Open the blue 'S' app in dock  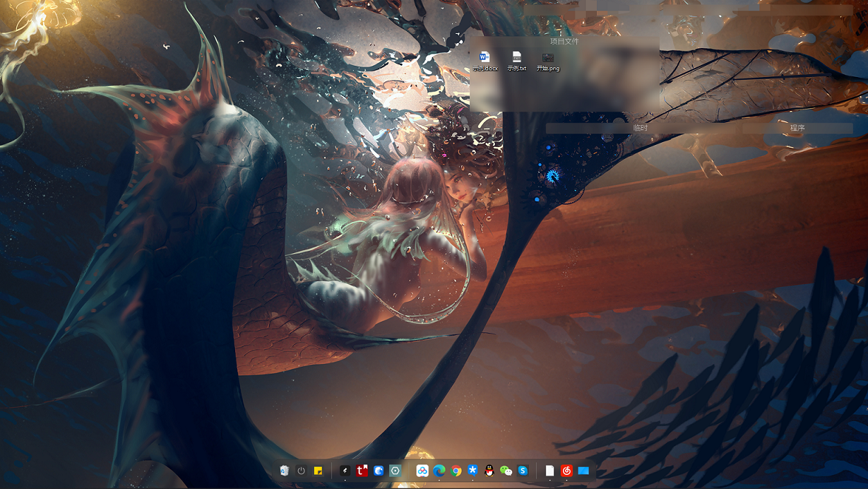(523, 471)
